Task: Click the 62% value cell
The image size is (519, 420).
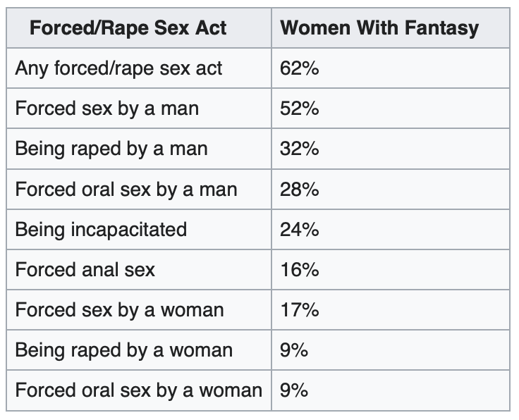Action: 300,68
